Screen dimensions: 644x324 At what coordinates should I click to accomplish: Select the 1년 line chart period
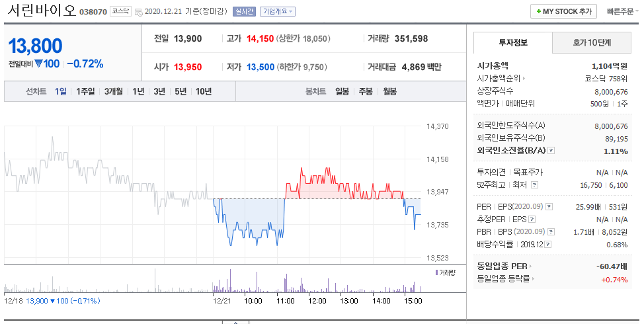(x=138, y=91)
